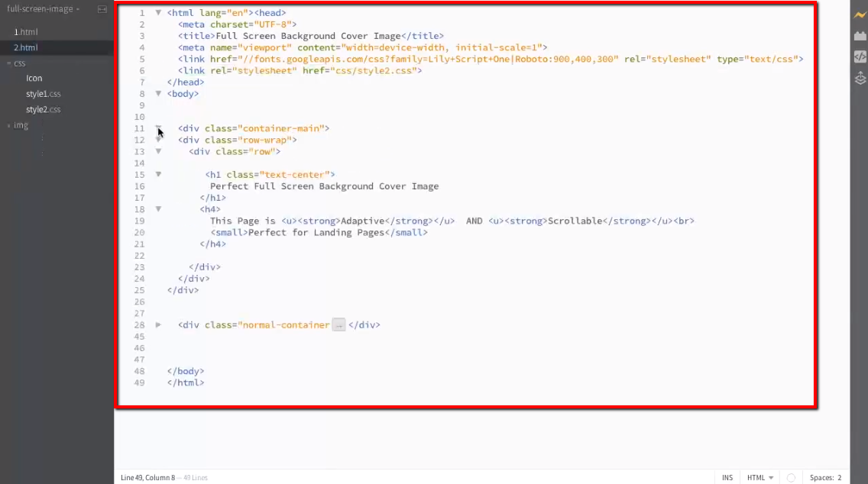This screenshot has height=484, width=868.
Task: Collapse the body tag fold on line 8
Action: click(x=158, y=93)
